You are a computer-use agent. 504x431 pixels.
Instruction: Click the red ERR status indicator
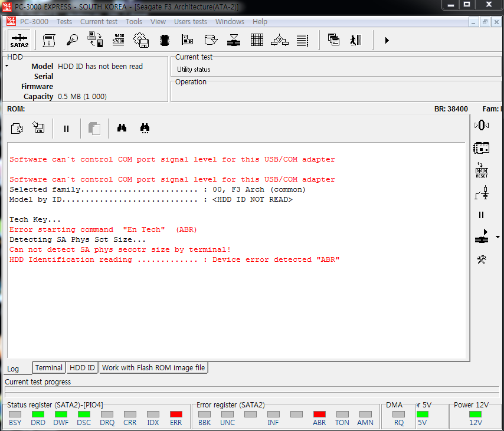pyautogui.click(x=176, y=414)
